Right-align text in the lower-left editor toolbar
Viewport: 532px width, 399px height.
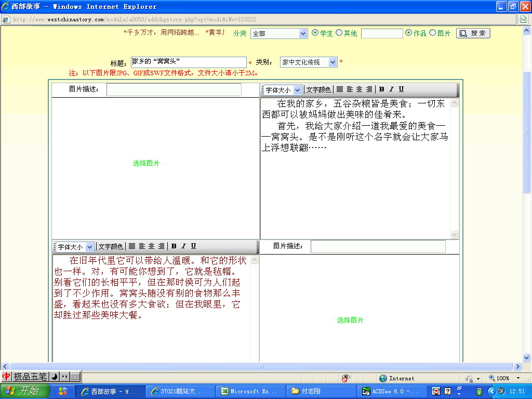pos(161,246)
